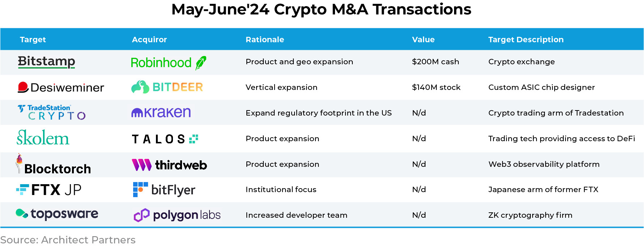The image size is (644, 247).
Task: Click the Value column header
Action: (423, 39)
